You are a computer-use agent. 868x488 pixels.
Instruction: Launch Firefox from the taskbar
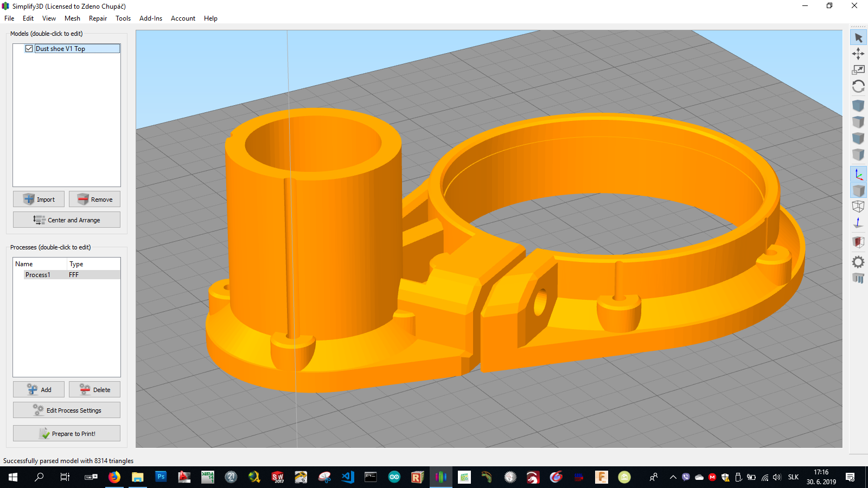[x=114, y=477]
